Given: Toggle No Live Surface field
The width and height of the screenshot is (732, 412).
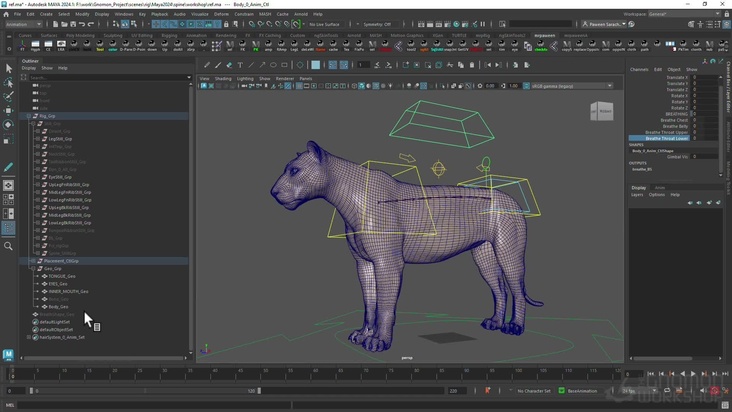Looking at the screenshot, I should coord(324,24).
